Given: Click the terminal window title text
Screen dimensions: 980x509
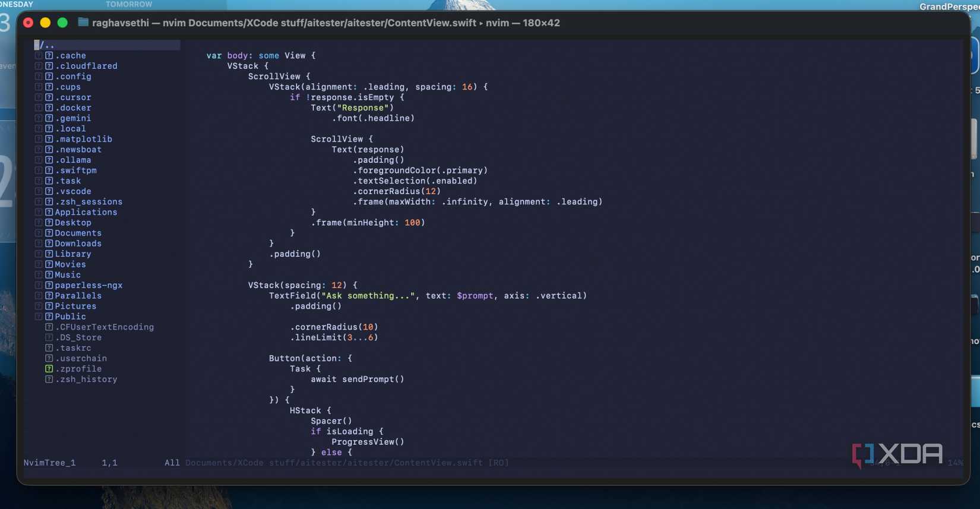Looking at the screenshot, I should (x=326, y=23).
